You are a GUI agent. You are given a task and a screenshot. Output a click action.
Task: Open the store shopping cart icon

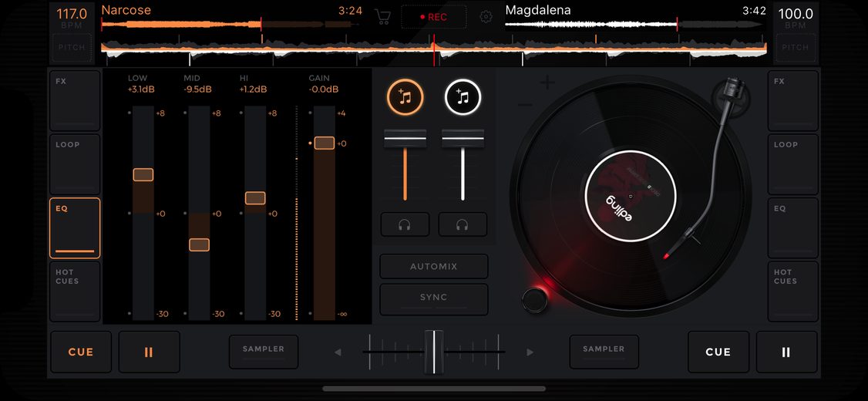click(382, 17)
